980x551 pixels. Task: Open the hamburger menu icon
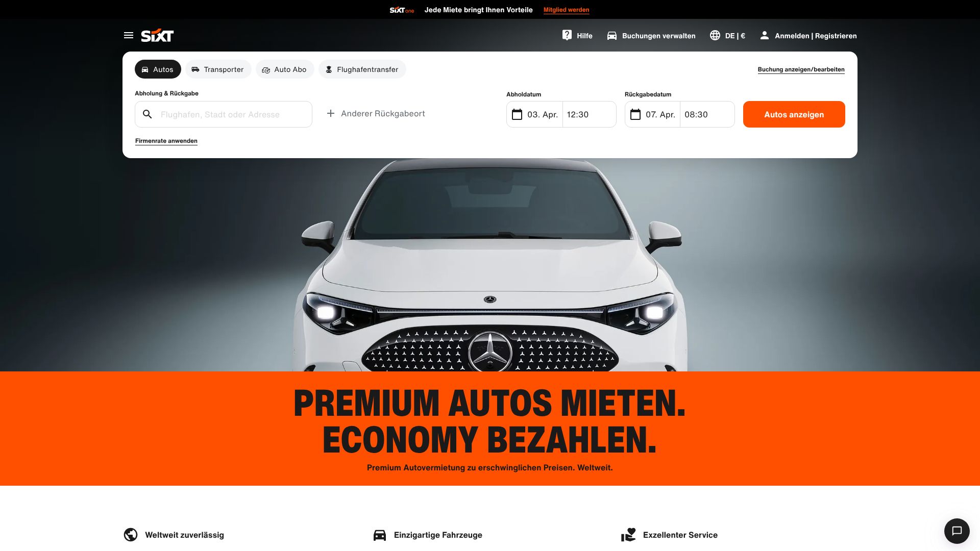click(x=129, y=35)
